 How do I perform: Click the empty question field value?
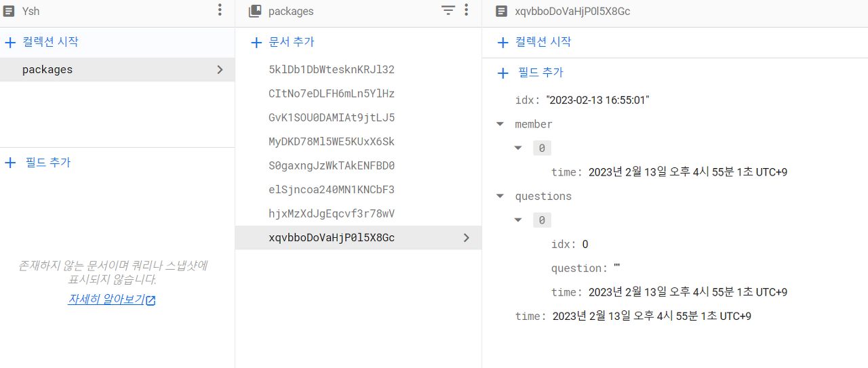tap(616, 268)
